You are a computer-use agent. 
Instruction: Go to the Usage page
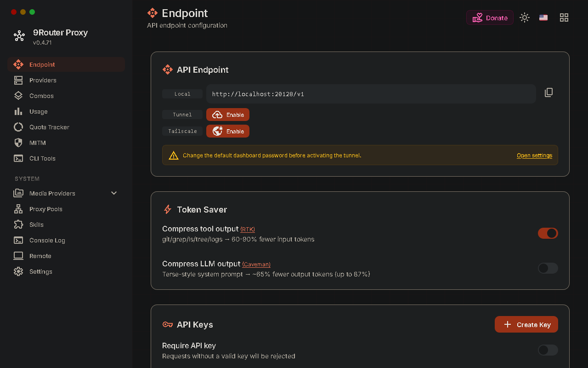point(66,111)
